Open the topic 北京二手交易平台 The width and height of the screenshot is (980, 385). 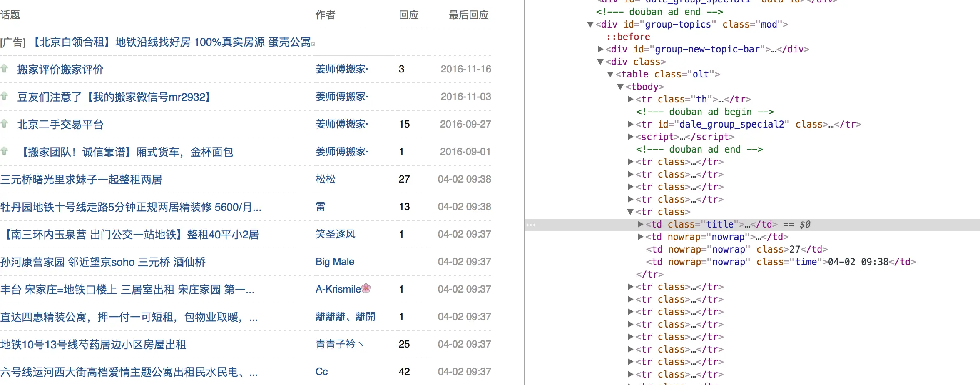(x=60, y=125)
